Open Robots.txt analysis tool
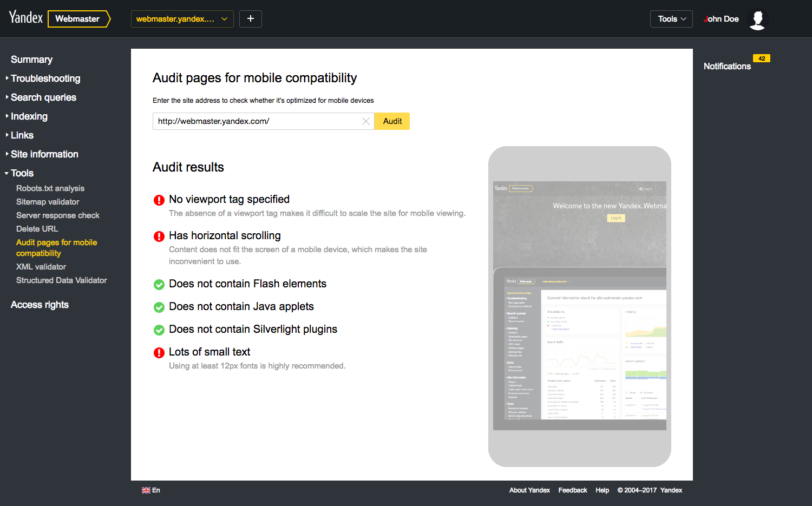The image size is (812, 506). click(x=50, y=188)
